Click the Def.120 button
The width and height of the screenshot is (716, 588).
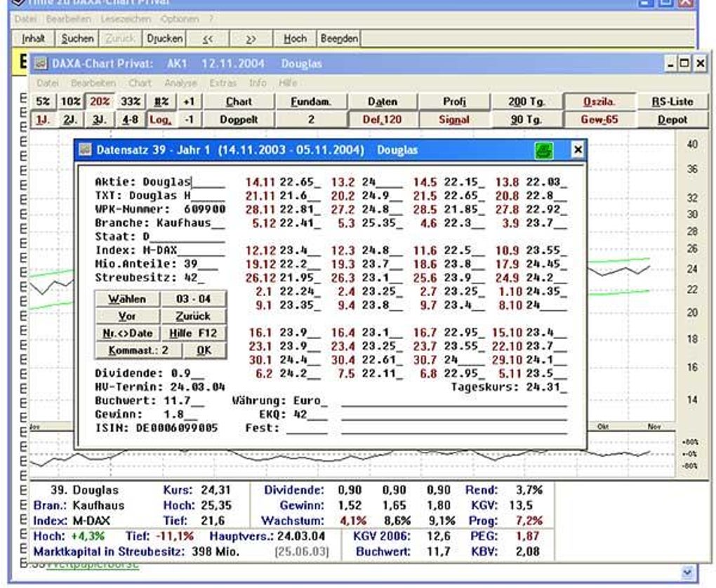pyautogui.click(x=383, y=119)
